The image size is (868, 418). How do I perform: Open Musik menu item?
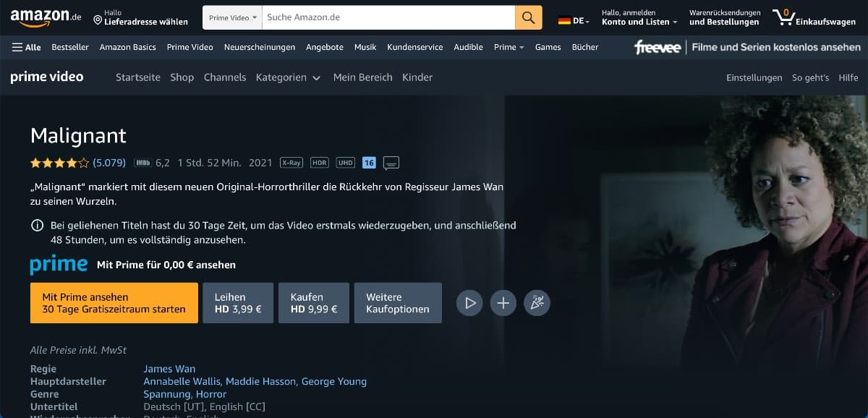365,47
